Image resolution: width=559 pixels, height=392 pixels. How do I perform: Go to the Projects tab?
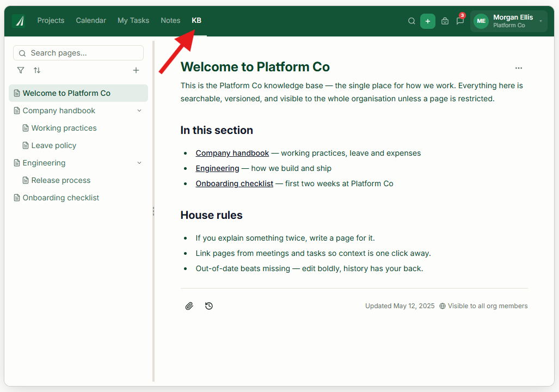(51, 20)
